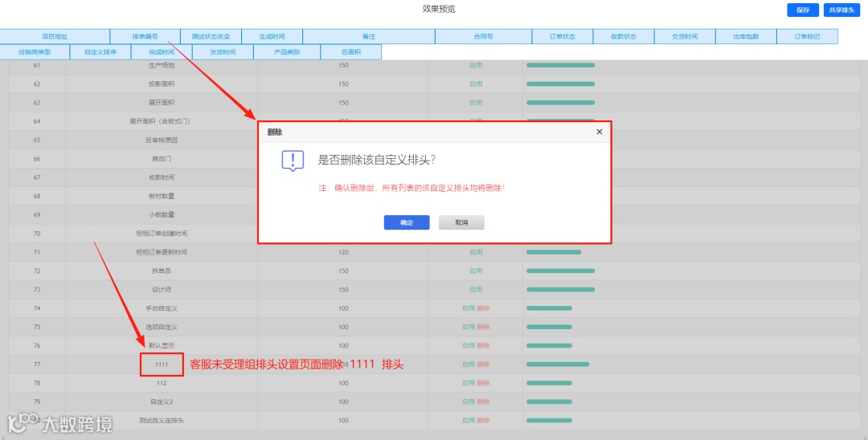Click 启用 in the 手动自定义 row

pyautogui.click(x=469, y=308)
